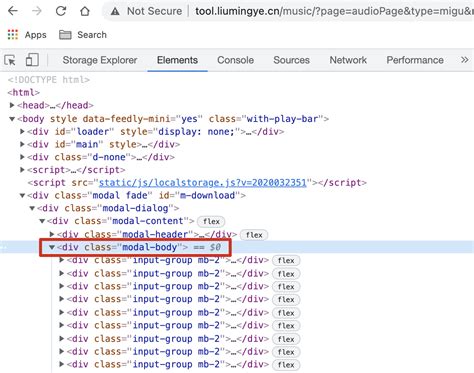
Task: Reload the page with refresh icon
Action: 61,11
